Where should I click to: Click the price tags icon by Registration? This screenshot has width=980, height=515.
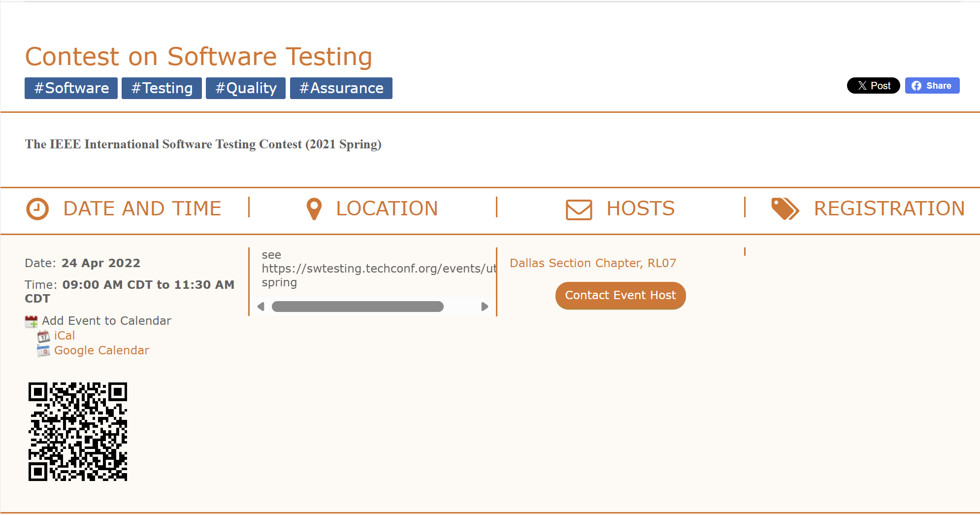[785, 209]
